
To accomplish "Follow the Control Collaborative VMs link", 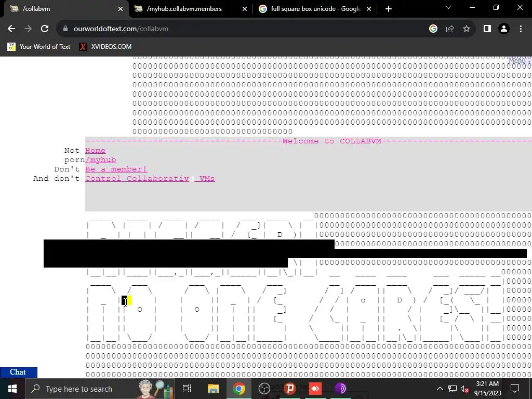I will (150, 179).
